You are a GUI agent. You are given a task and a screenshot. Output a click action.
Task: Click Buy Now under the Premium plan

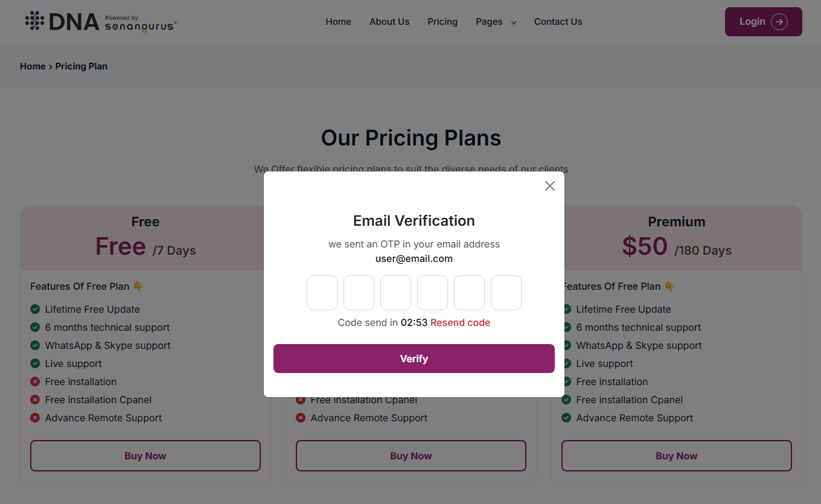coord(676,456)
